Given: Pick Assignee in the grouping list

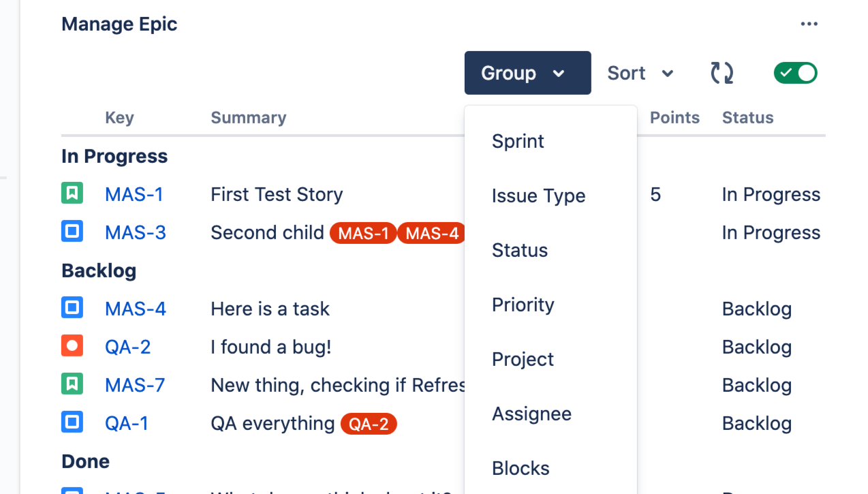Looking at the screenshot, I should 531,414.
